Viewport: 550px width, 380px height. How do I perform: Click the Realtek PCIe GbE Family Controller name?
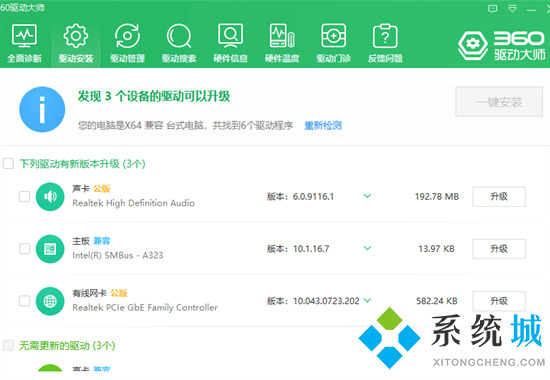coord(145,308)
